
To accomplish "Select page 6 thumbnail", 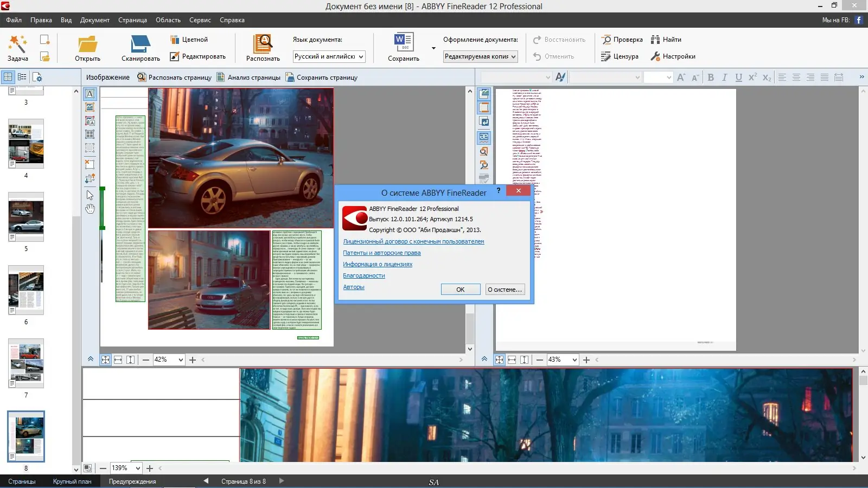I will [26, 291].
